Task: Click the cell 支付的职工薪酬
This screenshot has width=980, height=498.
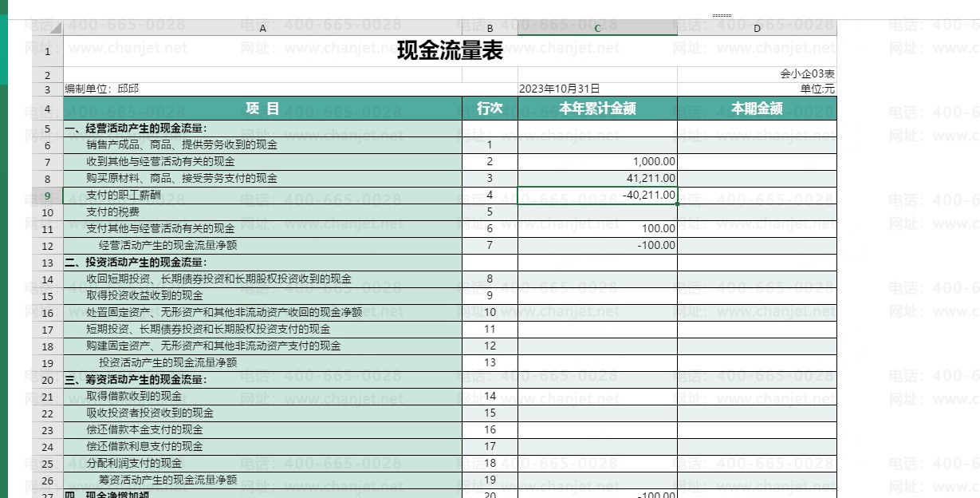Action: coord(262,195)
